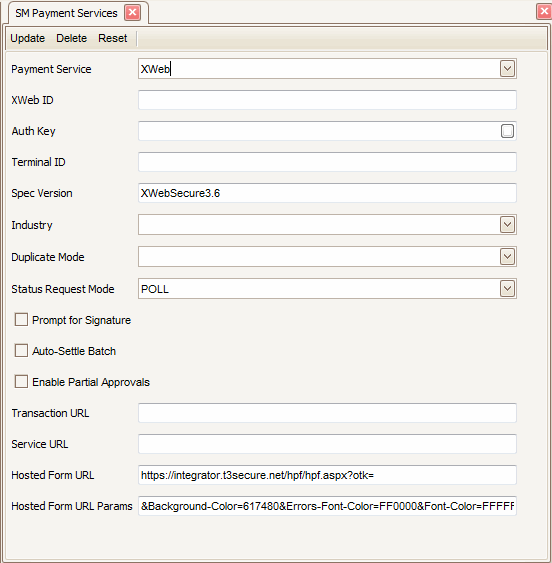Viewport: 552px width, 563px height.
Task: Check Enable Partial Approvals box
Action: (21, 382)
